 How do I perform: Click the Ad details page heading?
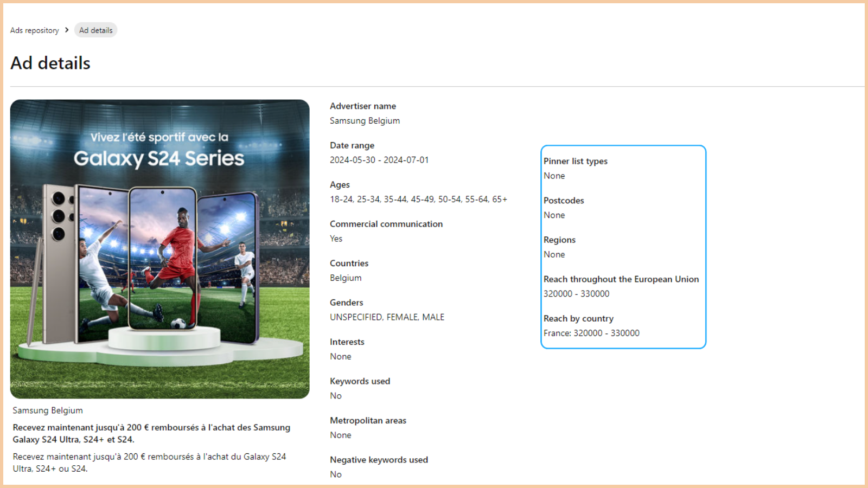coord(50,63)
